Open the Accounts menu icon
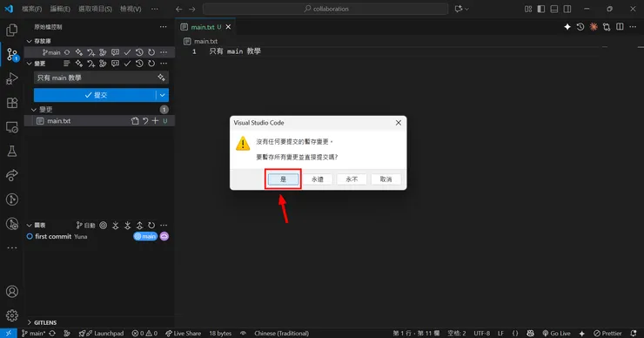 coord(12,292)
